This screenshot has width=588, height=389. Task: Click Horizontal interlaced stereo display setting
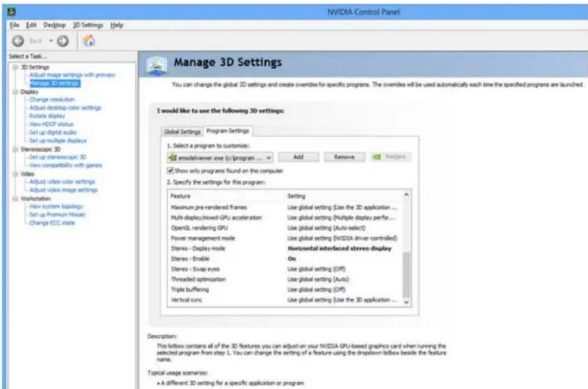click(x=340, y=249)
